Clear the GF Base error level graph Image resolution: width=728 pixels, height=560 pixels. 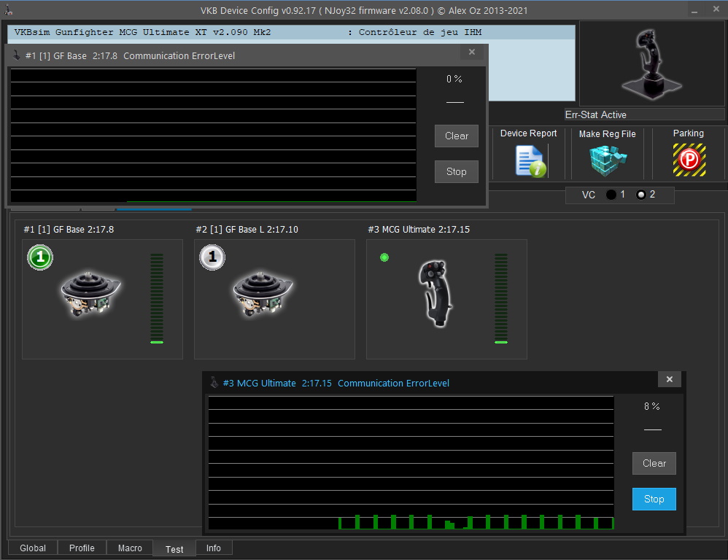click(457, 136)
